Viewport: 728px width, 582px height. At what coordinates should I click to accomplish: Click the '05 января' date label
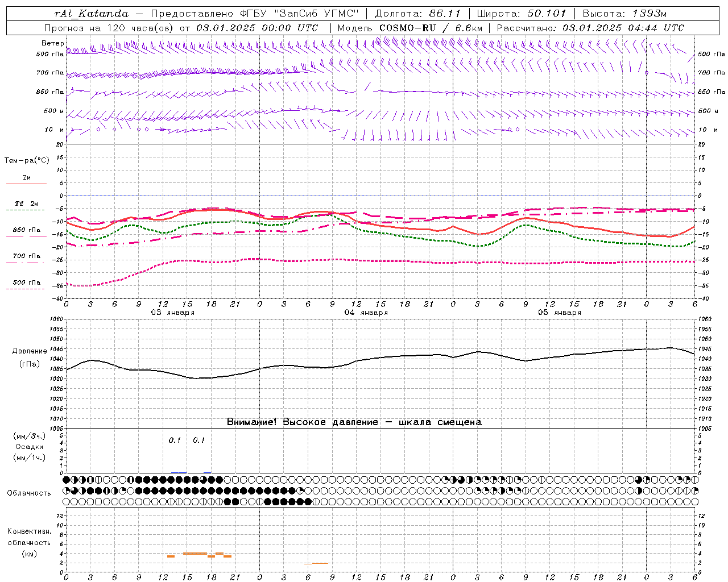point(559,313)
